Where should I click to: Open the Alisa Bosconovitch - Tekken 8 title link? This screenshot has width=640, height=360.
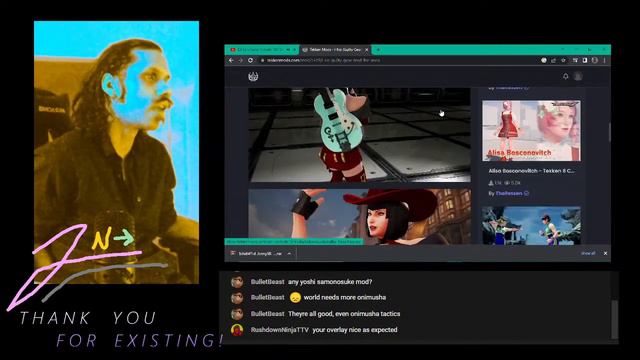pyautogui.click(x=531, y=171)
